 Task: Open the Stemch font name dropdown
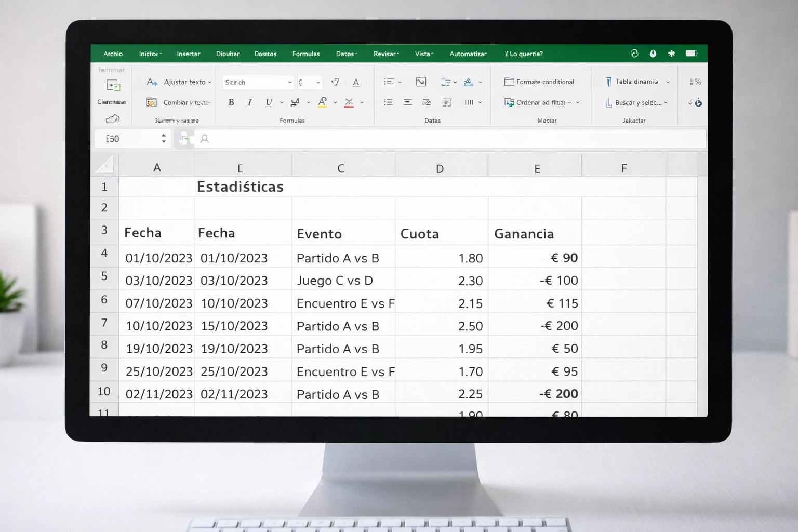coord(289,83)
